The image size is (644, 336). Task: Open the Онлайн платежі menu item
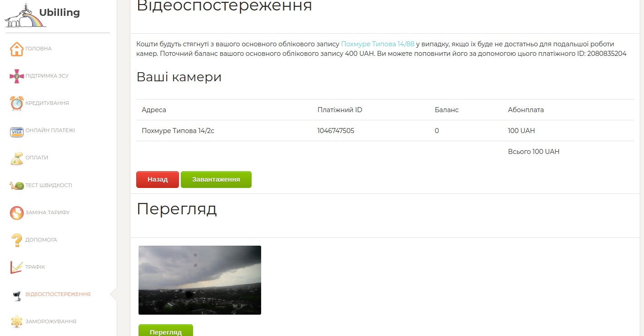coord(50,131)
